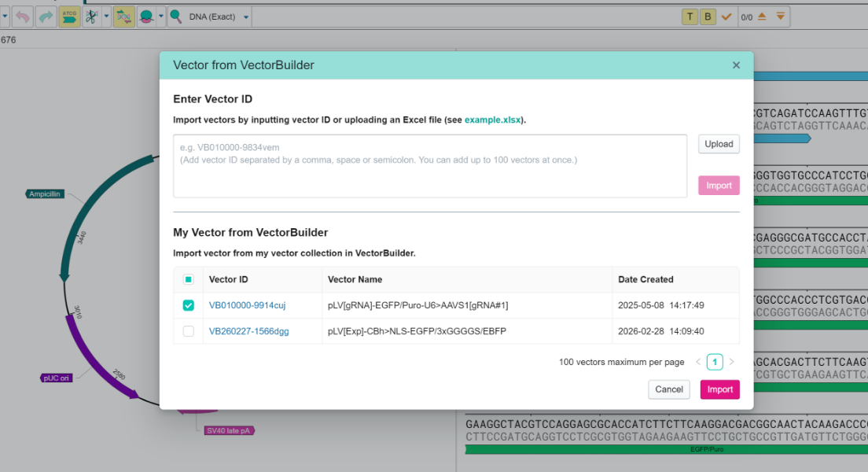The width and height of the screenshot is (868, 472).
Task: Open the VB260227-1566dgg vector link
Action: [248, 331]
